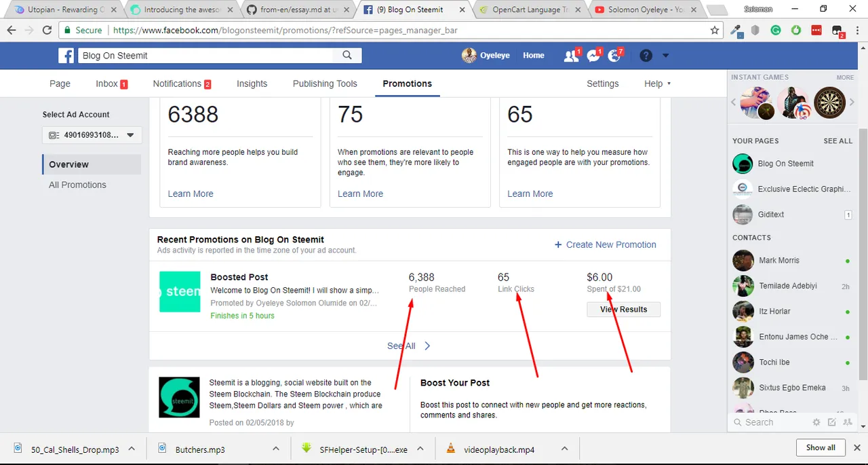The height and width of the screenshot is (465, 868).
Task: Click Learn More under reach 6388
Action: tap(191, 193)
